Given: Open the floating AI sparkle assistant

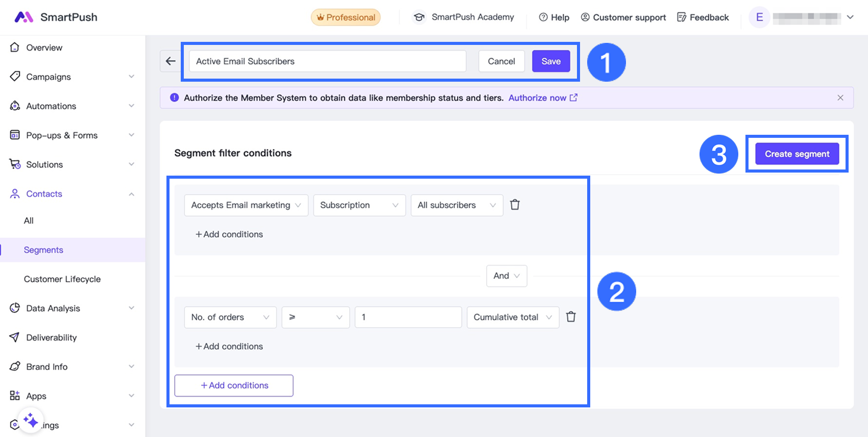Looking at the screenshot, I should coord(30,421).
